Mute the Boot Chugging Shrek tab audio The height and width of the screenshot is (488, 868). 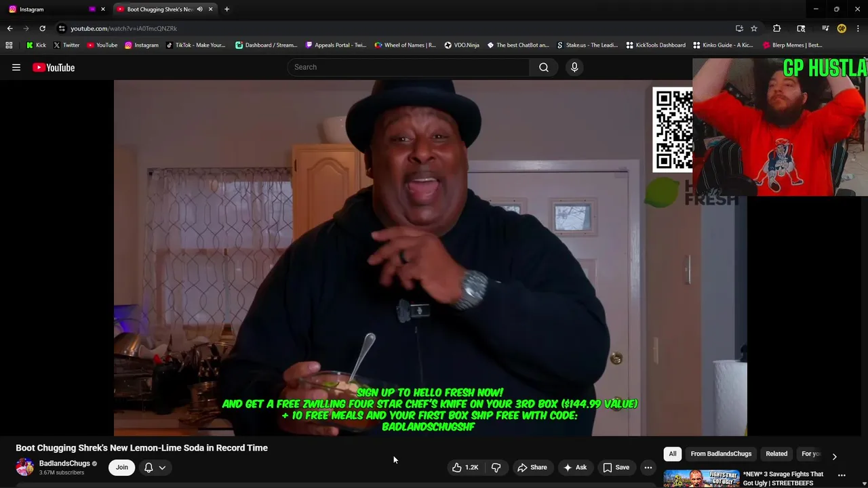click(199, 9)
